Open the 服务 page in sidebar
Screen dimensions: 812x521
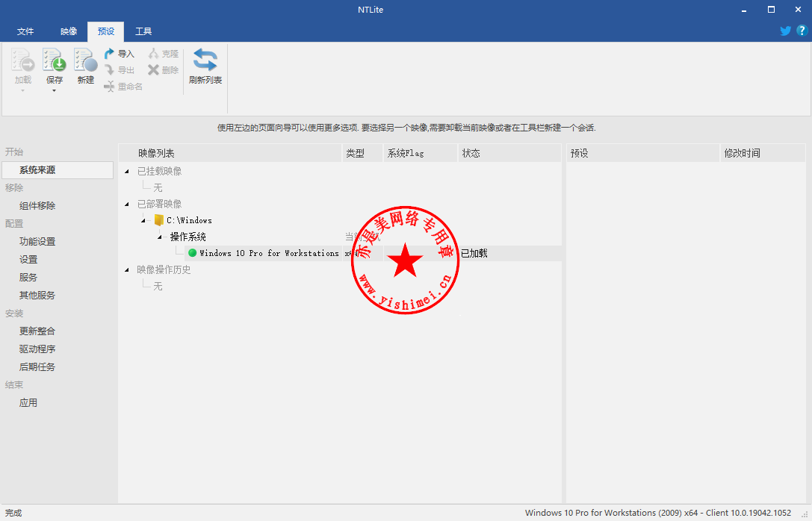pyautogui.click(x=28, y=278)
